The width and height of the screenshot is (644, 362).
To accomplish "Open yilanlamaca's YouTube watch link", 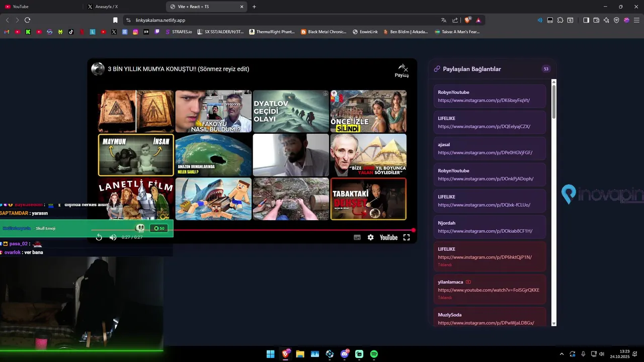I will tap(489, 290).
